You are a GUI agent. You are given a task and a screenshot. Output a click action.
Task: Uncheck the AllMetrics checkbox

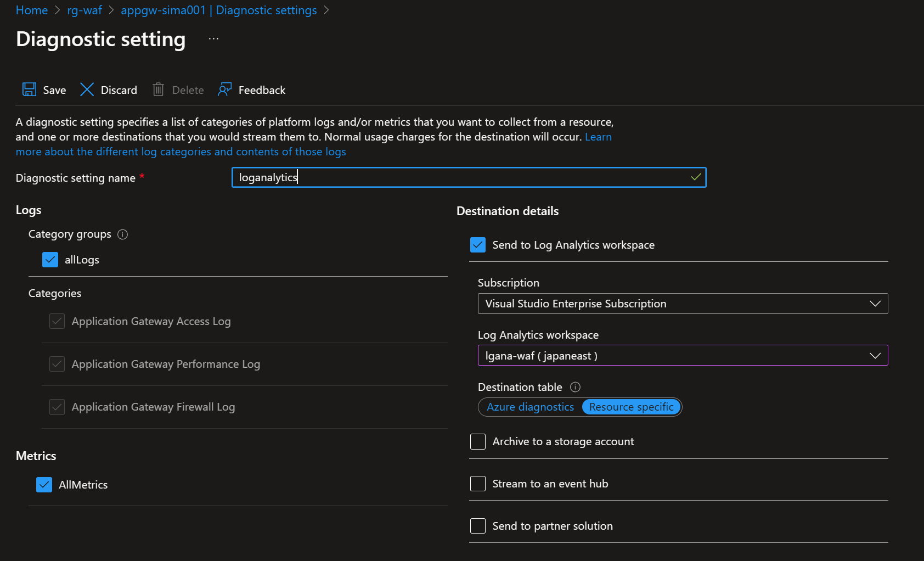44,485
